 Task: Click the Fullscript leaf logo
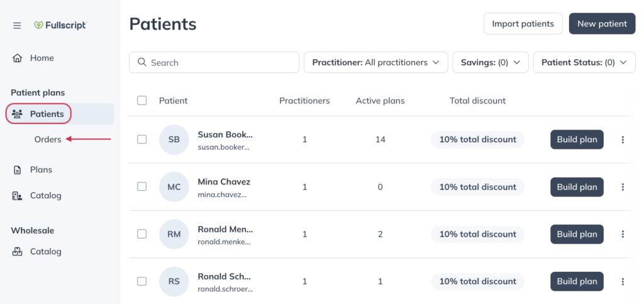pos(38,25)
